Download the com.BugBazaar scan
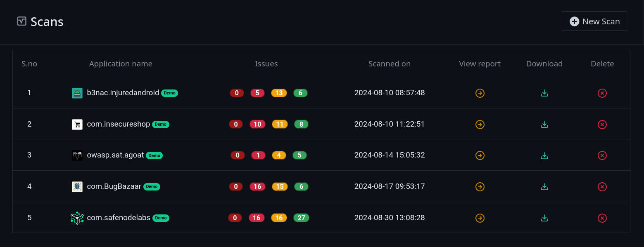 tap(544, 187)
